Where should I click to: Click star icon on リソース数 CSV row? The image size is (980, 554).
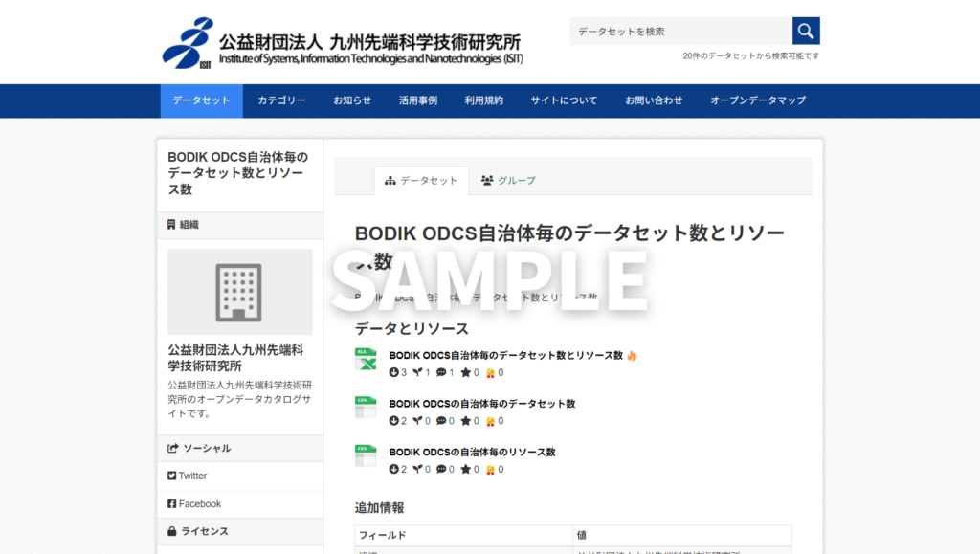pyautogui.click(x=466, y=469)
